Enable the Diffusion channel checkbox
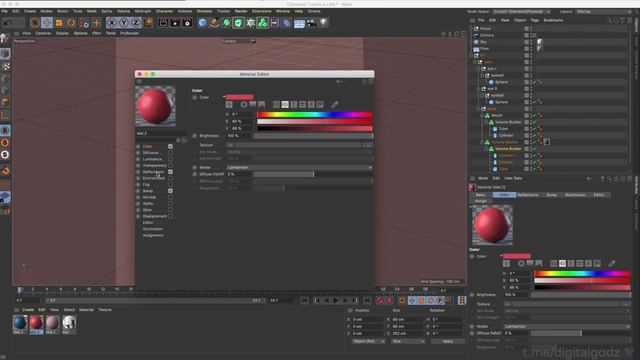Image resolution: width=640 pixels, height=360 pixels. (170, 153)
